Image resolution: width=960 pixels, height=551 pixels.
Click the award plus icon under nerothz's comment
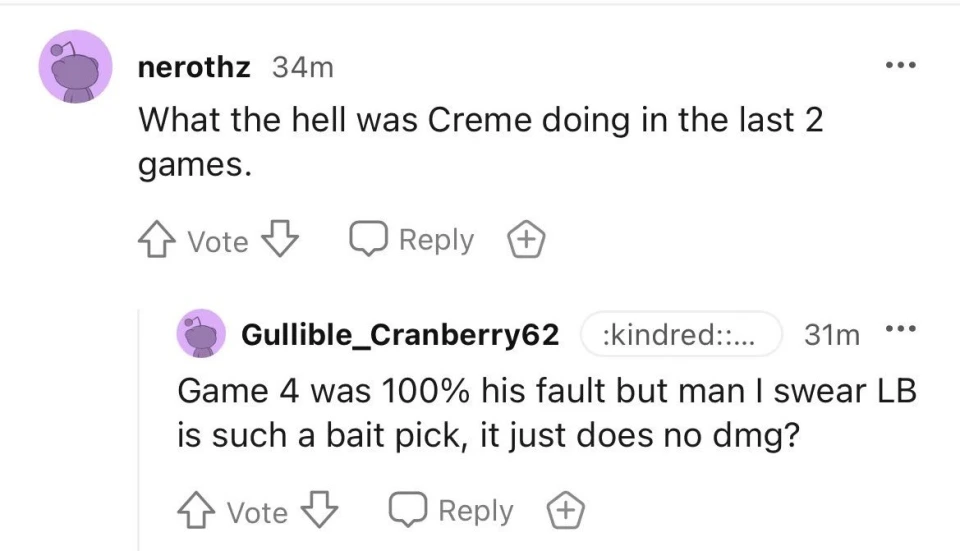click(x=524, y=241)
